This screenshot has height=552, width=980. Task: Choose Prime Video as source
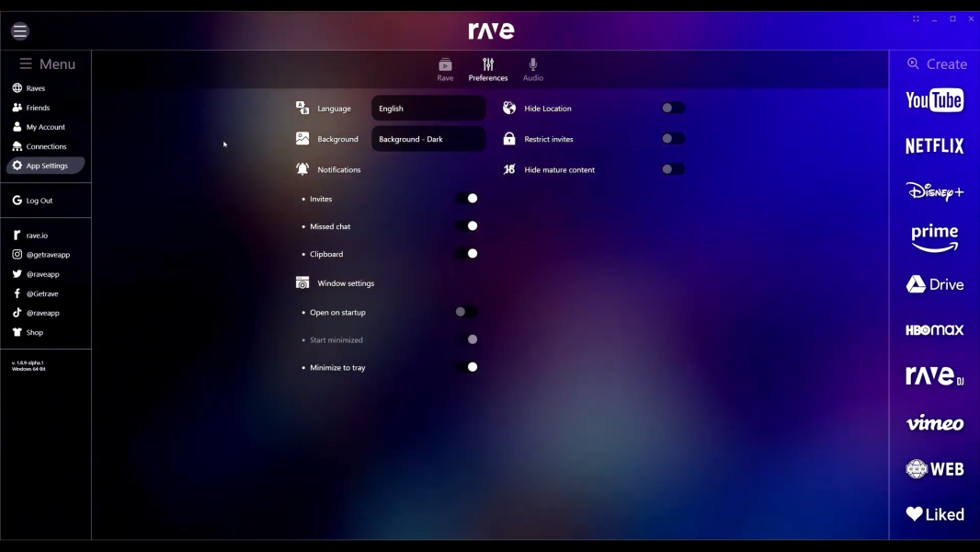tap(934, 238)
